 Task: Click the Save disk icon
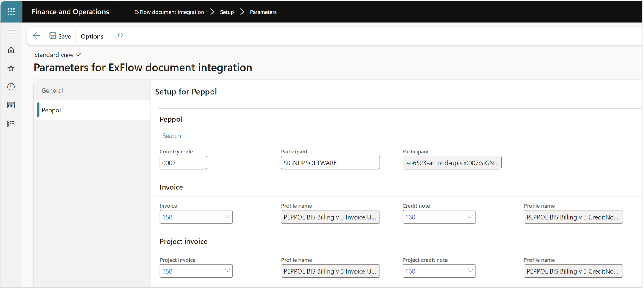(x=53, y=36)
